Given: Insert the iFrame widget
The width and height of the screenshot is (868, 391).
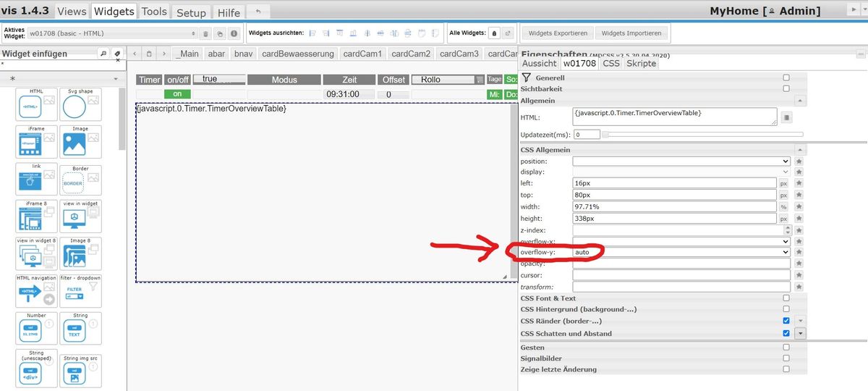Looking at the screenshot, I should click(x=36, y=142).
